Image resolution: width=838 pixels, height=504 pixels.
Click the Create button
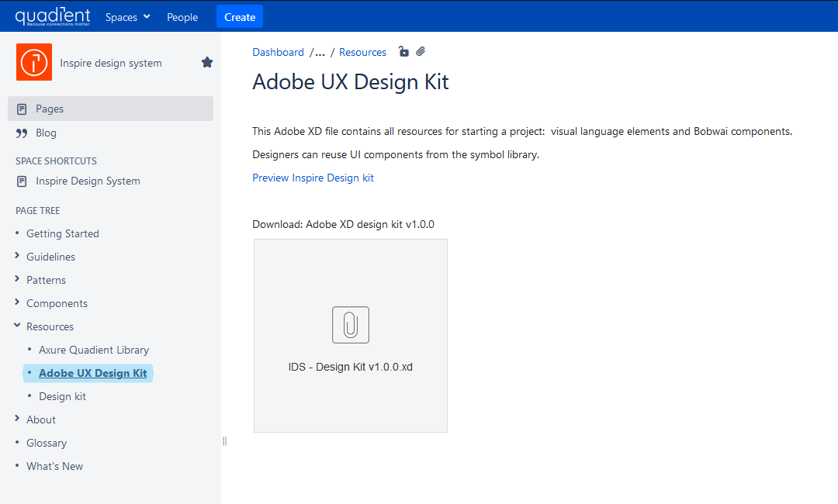click(x=240, y=16)
